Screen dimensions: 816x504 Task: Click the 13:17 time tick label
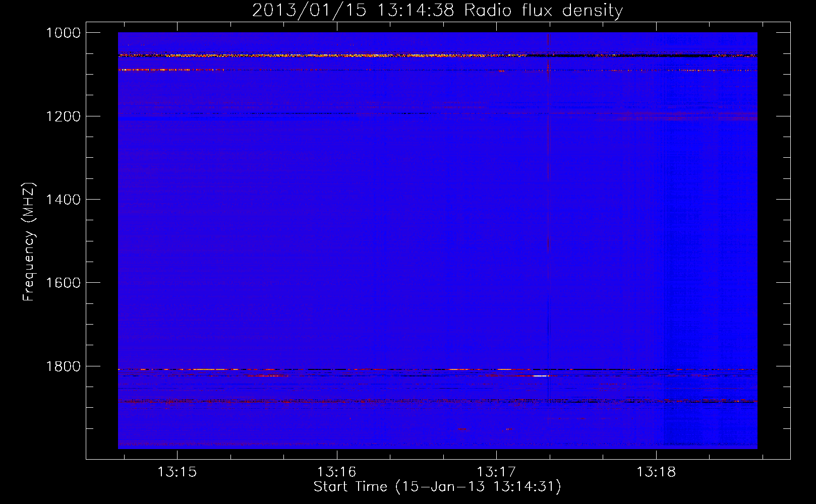[496, 472]
